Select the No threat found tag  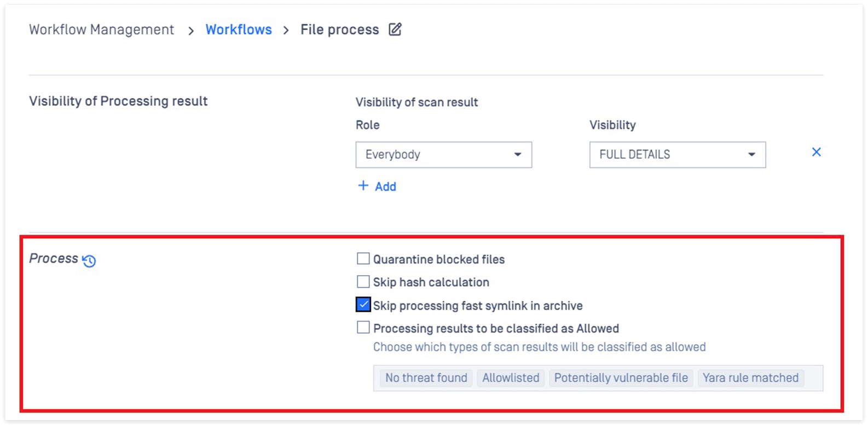[x=426, y=378]
